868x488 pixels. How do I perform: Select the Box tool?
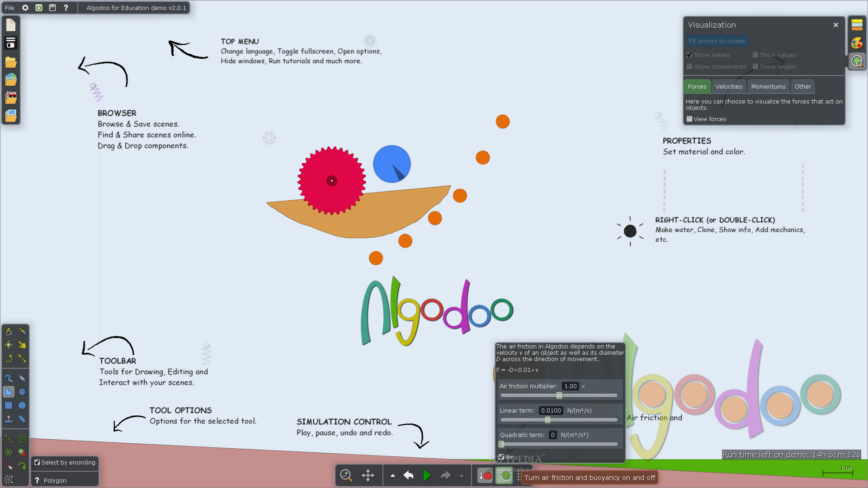coord(9,405)
